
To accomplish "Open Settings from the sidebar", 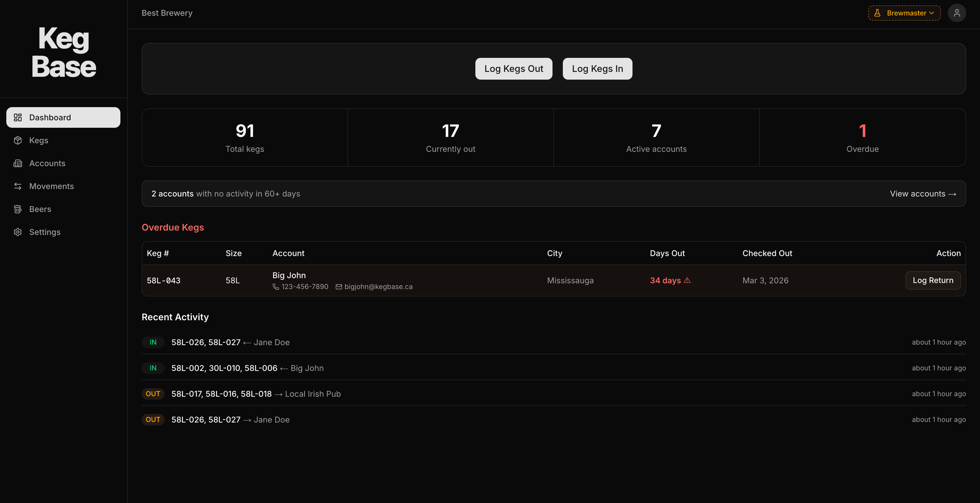I will click(63, 232).
